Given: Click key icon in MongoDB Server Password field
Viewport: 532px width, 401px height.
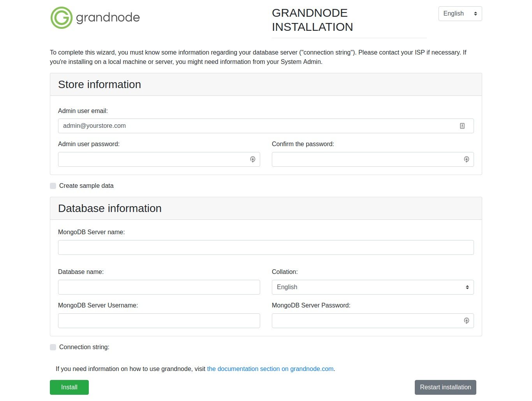Looking at the screenshot, I should pos(466,321).
